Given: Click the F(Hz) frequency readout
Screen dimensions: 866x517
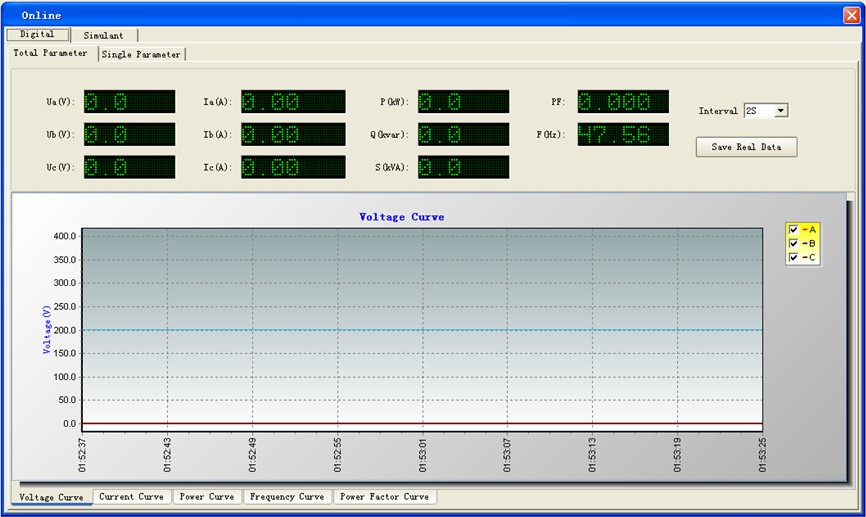Looking at the screenshot, I should pyautogui.click(x=622, y=134).
